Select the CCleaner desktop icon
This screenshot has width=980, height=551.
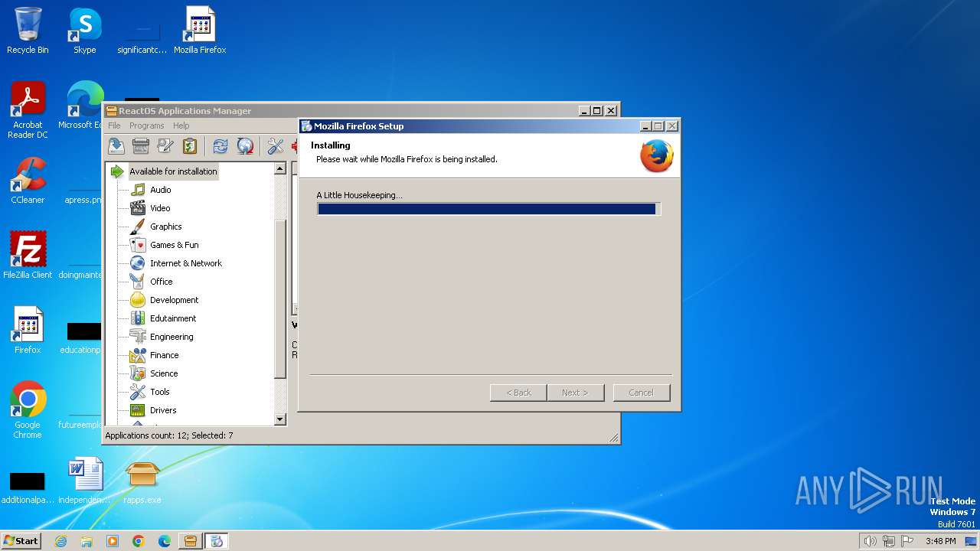28,181
